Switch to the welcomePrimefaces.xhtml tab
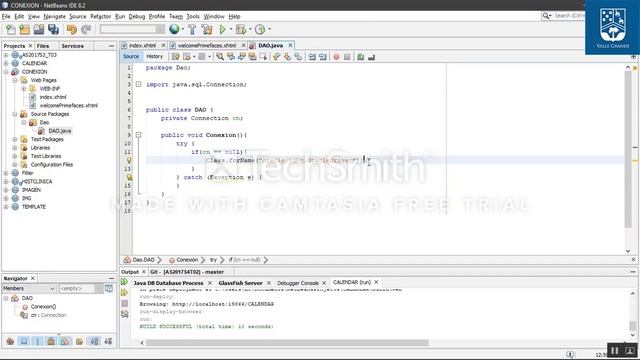The height and width of the screenshot is (360, 640). point(207,45)
